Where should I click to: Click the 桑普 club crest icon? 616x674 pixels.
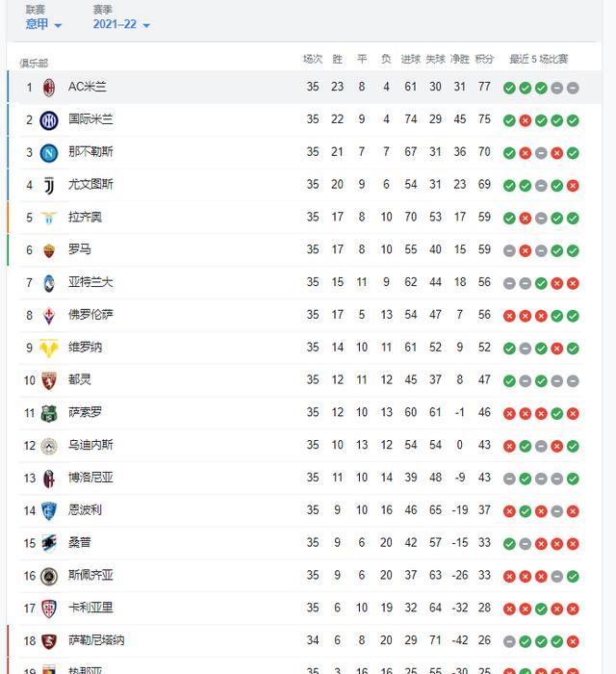point(49,543)
